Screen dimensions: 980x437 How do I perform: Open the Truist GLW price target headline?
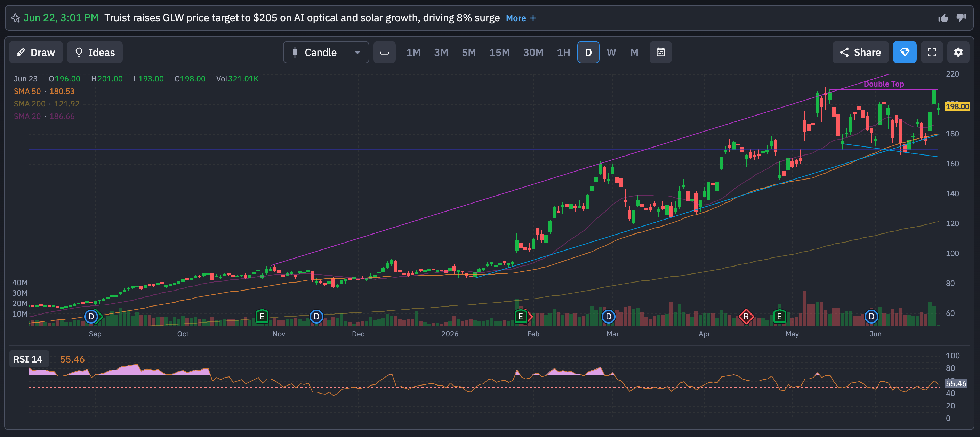pos(302,18)
